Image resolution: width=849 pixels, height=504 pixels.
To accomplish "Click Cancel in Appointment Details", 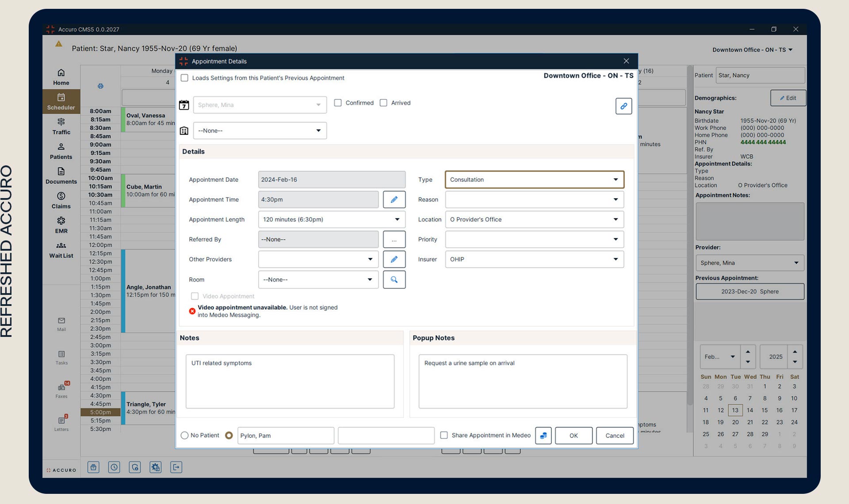I will pyautogui.click(x=615, y=435).
